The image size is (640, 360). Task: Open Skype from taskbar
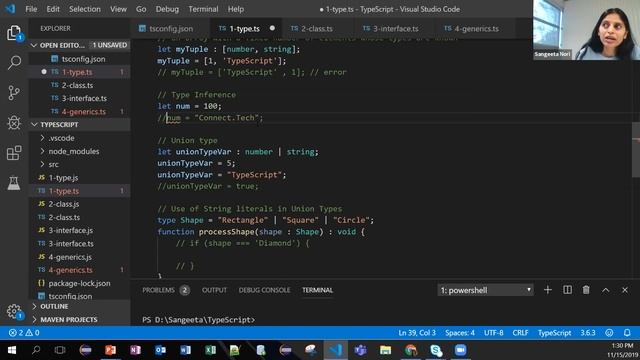(436, 350)
